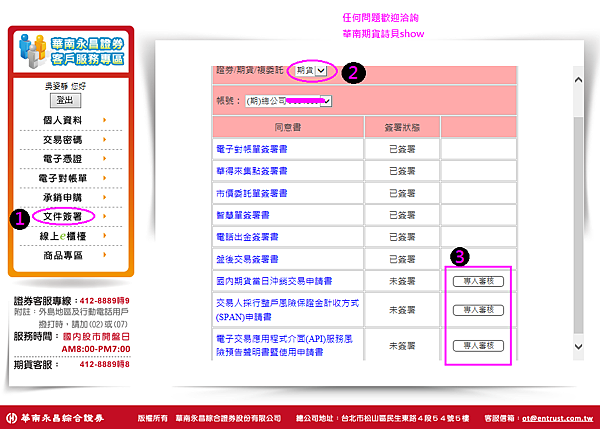Click the 登出 logout button
Image resolution: width=600 pixels, height=429 pixels.
pos(65,101)
